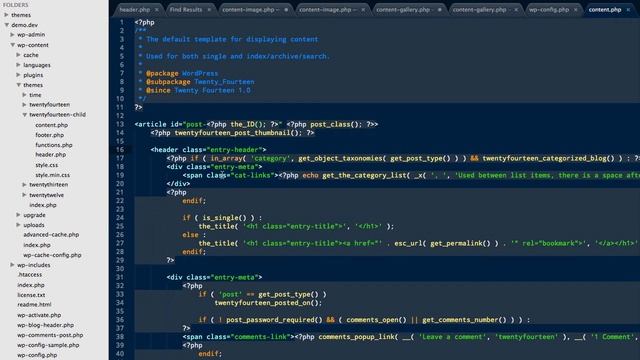Open index.php under the themes folder
The width and height of the screenshot is (640, 360).
tap(42, 205)
